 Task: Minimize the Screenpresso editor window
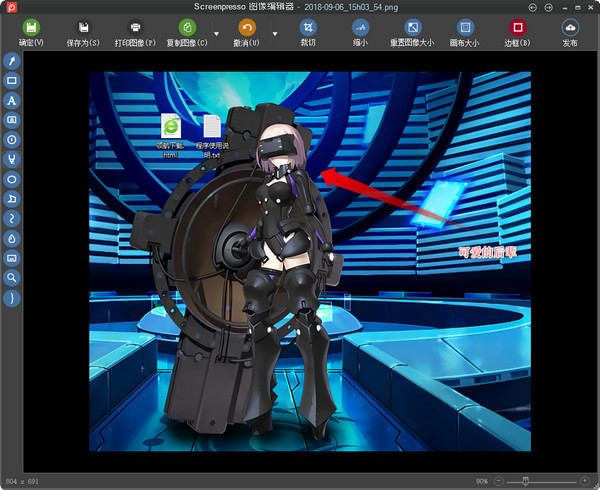point(565,8)
